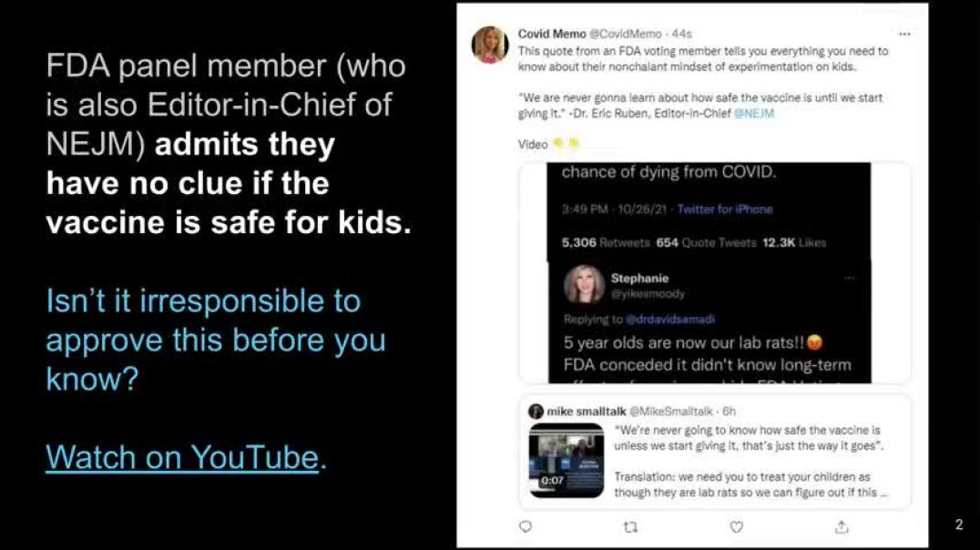Click the reply speech bubble icon
This screenshot has width=980, height=550.
coord(526,527)
